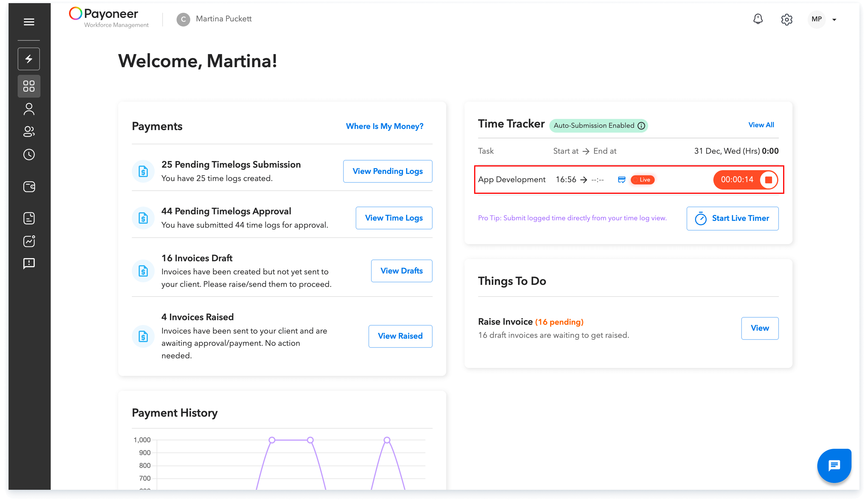Expand the MP profile dropdown arrow
Viewport: 868px width, 504px height.
coord(834,20)
